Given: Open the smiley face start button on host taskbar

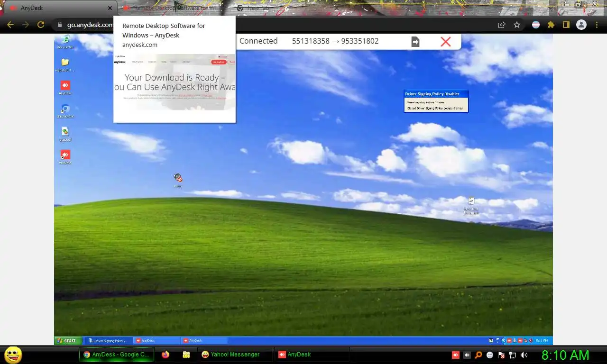Looking at the screenshot, I should tap(13, 355).
